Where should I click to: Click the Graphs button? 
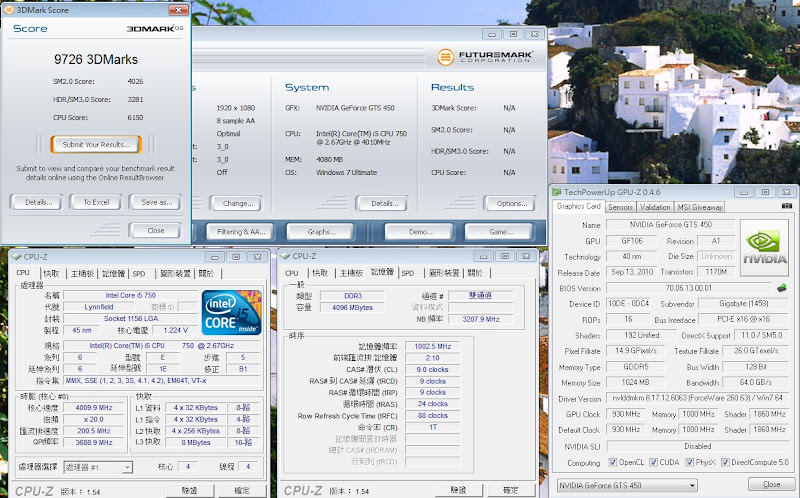(x=320, y=232)
